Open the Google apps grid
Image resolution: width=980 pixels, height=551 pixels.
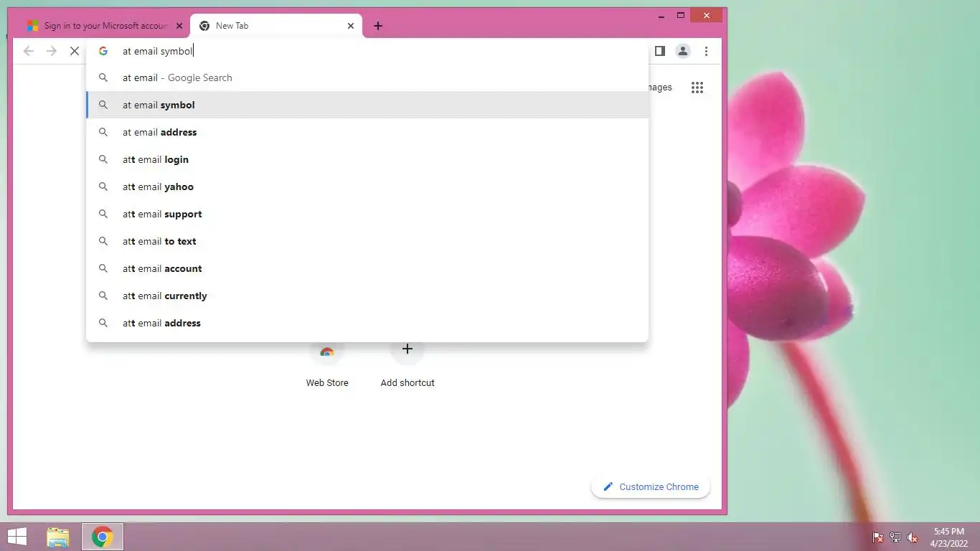[697, 88]
